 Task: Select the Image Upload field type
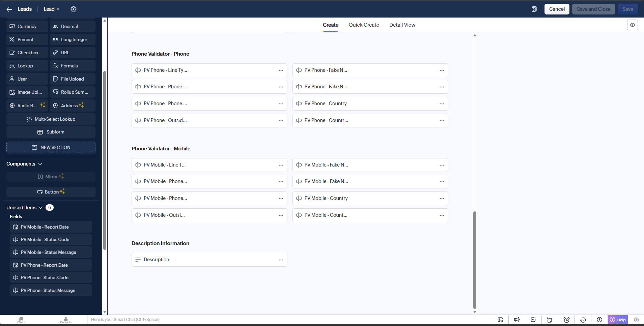pos(27,92)
